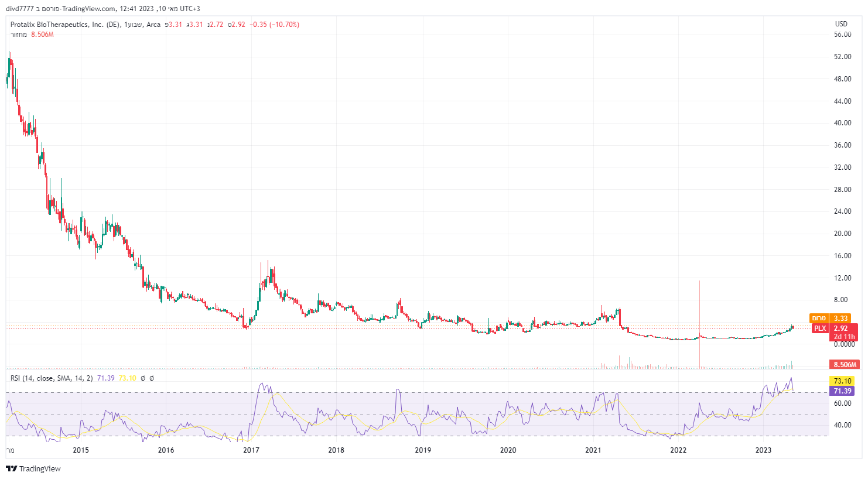
Task: Click the 2015 year on time axis
Action: tap(81, 450)
